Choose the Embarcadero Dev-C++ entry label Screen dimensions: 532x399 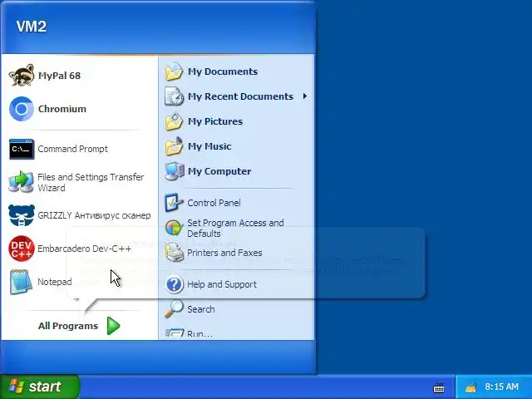point(84,249)
